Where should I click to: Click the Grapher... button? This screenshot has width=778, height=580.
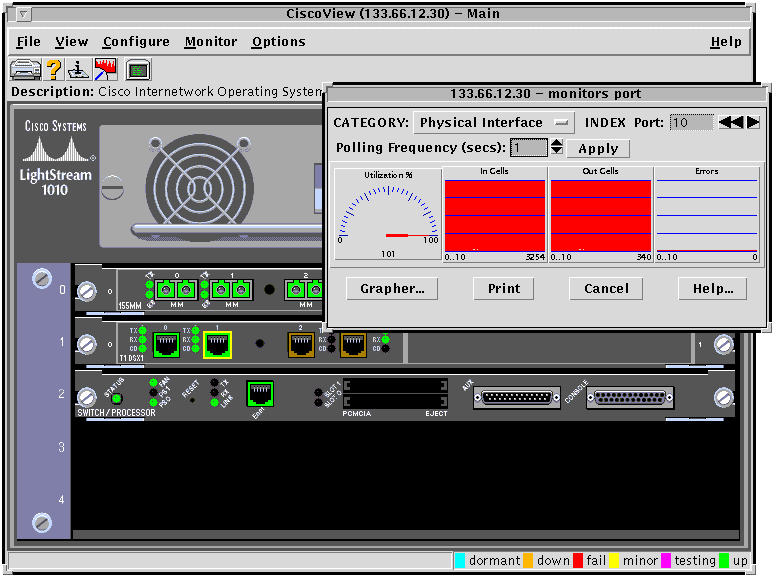pyautogui.click(x=392, y=288)
